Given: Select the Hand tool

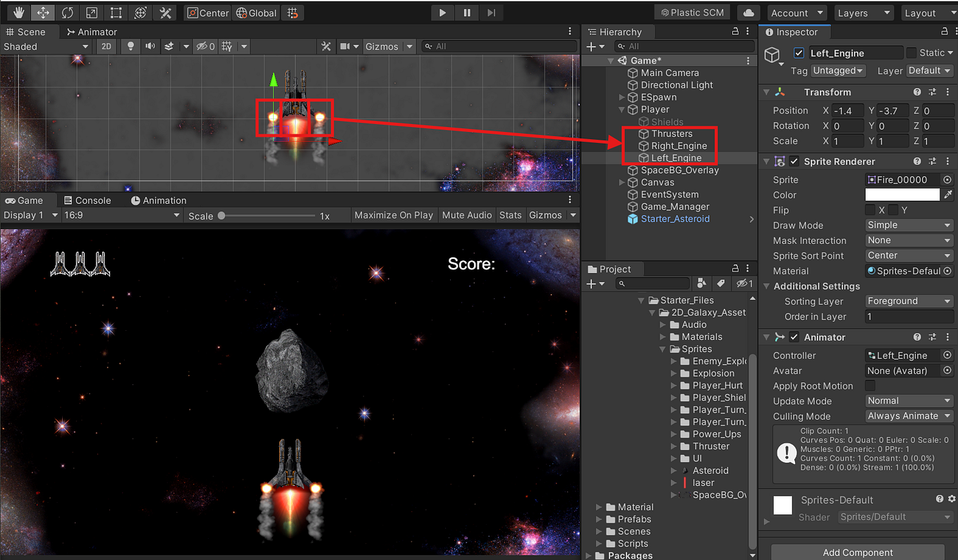Looking at the screenshot, I should [x=18, y=12].
